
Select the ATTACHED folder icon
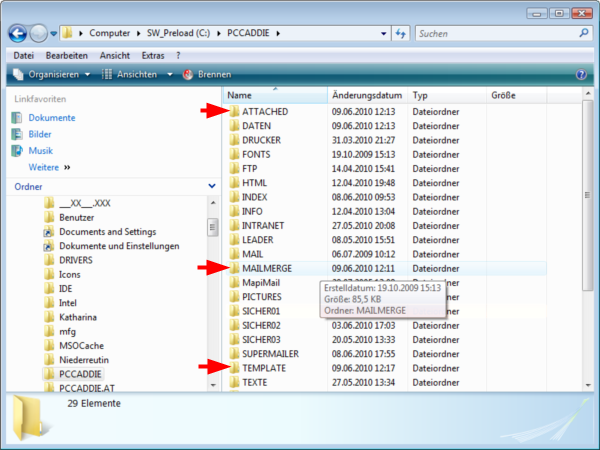[234, 111]
